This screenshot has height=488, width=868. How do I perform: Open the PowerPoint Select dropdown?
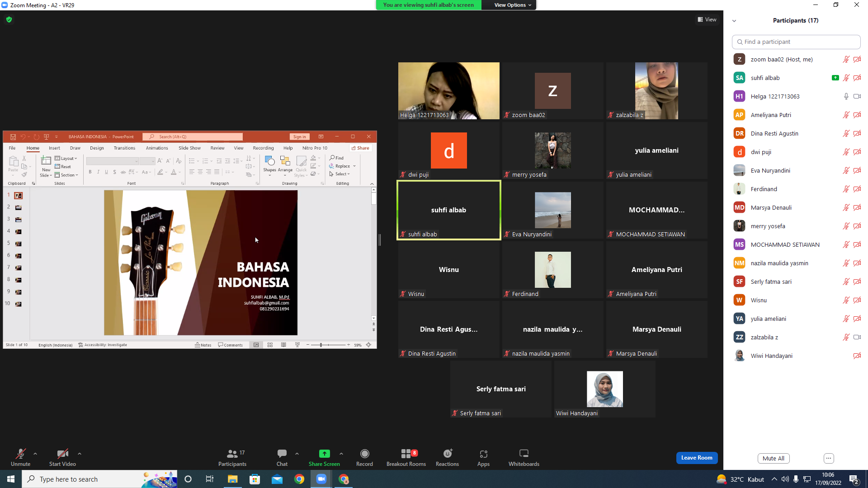coord(340,174)
